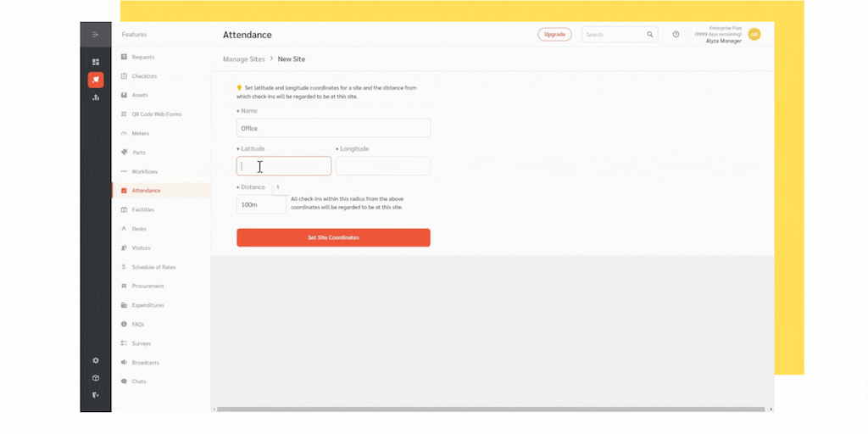Click the Distance field showing 100m
The height and width of the screenshot is (434, 868).
(261, 204)
